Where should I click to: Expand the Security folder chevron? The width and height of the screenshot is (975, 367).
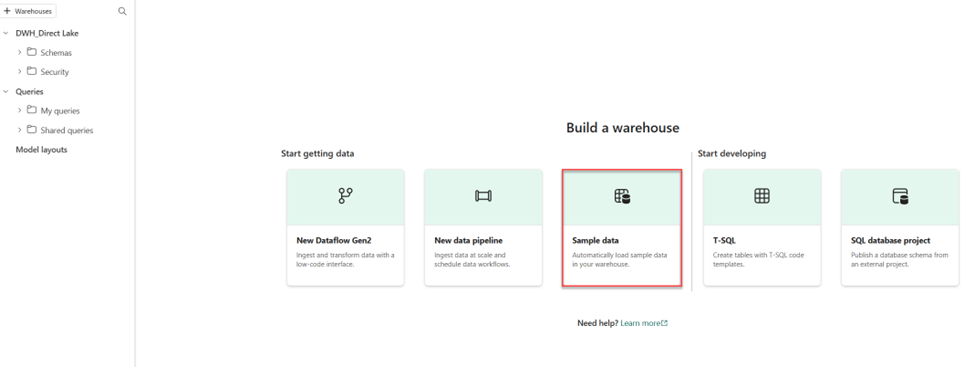click(19, 72)
